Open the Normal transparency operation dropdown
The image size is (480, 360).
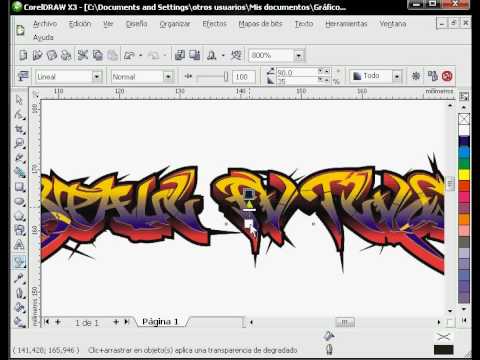(x=168, y=77)
